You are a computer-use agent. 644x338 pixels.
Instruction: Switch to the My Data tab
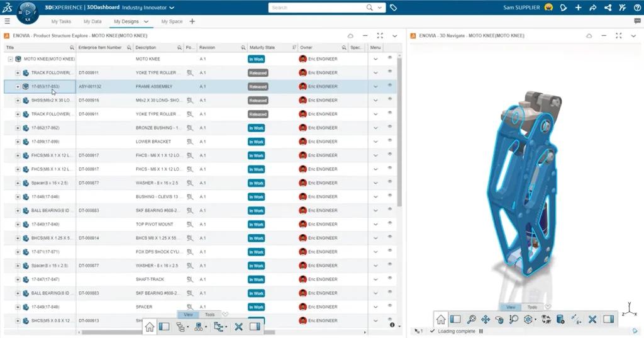(92, 21)
